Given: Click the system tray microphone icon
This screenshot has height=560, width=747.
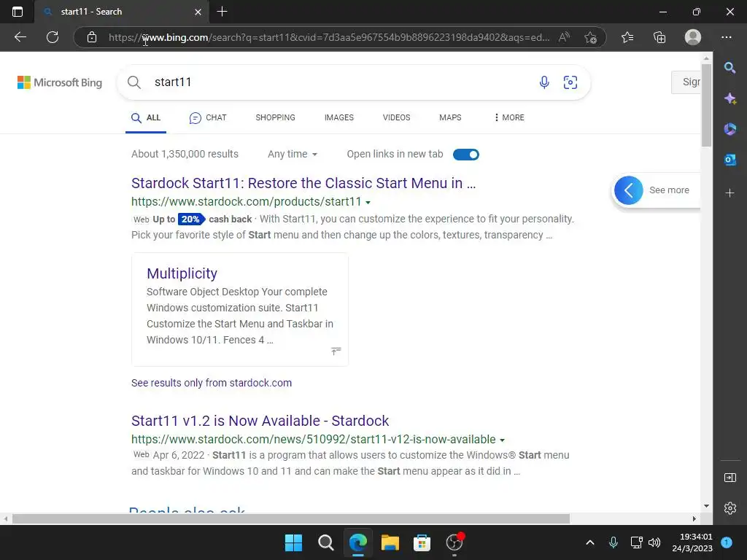Looking at the screenshot, I should 613,542.
